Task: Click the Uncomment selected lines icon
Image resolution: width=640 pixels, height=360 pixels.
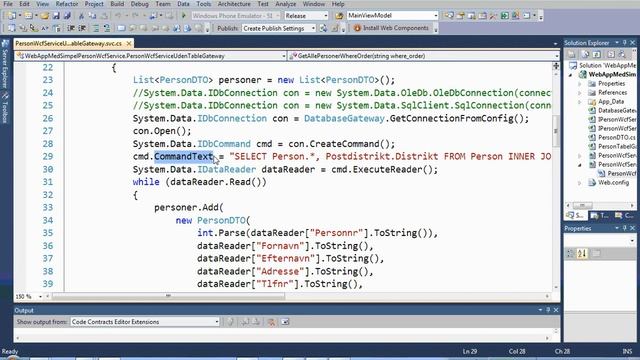Action: [x=106, y=28]
